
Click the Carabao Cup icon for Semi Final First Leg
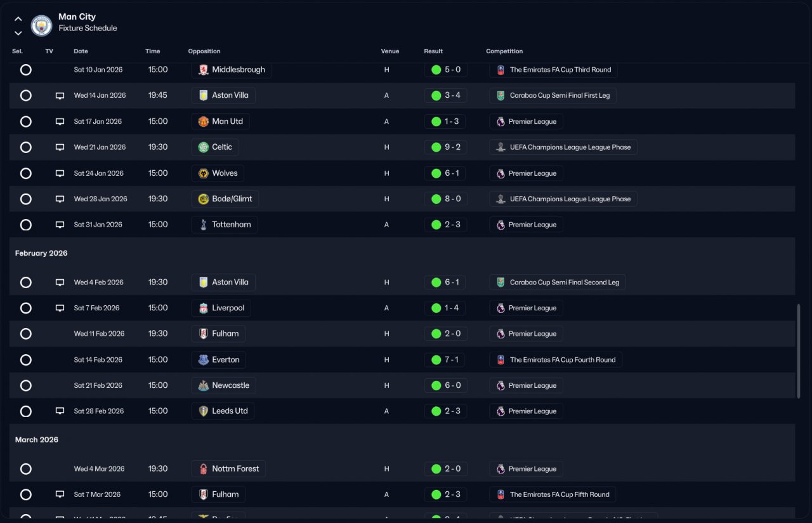pos(501,96)
